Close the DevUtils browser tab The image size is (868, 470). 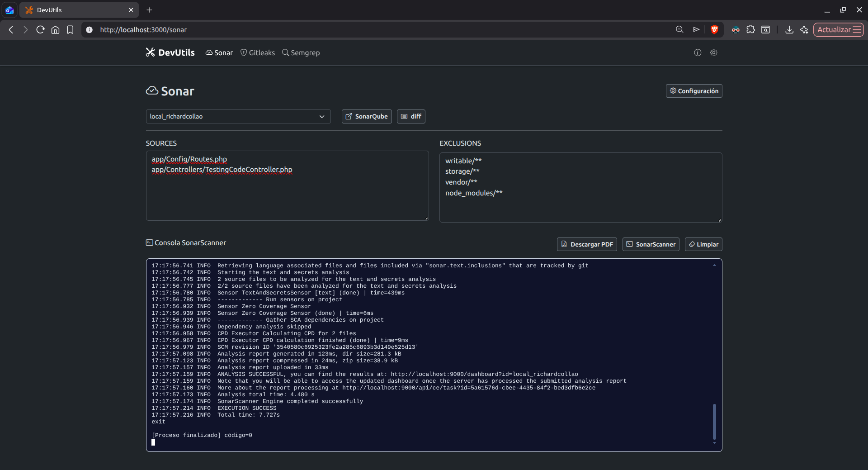tap(131, 10)
